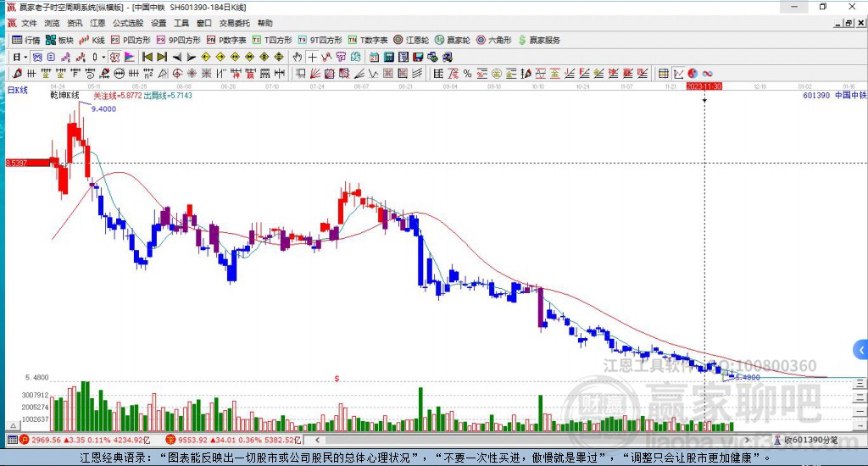Click the 关注线=5.8772 indicator label
Image resolution: width=868 pixels, height=466 pixels.
click(117, 95)
